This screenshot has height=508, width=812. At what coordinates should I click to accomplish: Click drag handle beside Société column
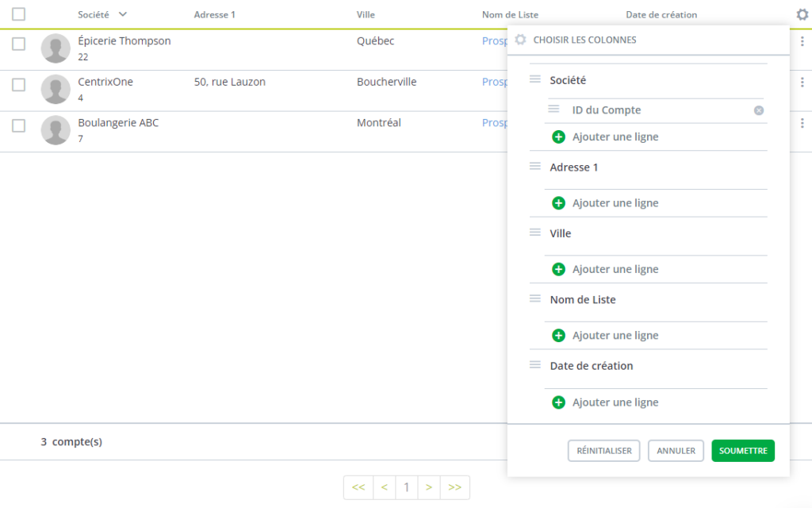pos(535,79)
